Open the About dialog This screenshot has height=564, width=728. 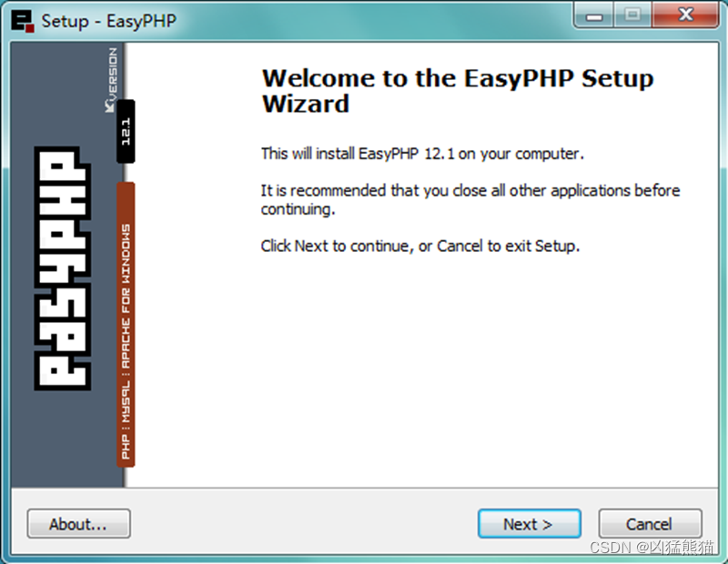(78, 524)
